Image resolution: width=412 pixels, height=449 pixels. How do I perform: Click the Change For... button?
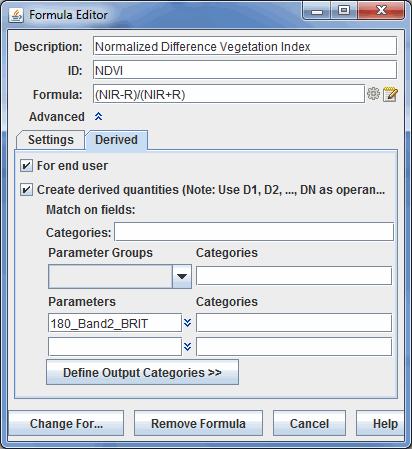(x=66, y=423)
